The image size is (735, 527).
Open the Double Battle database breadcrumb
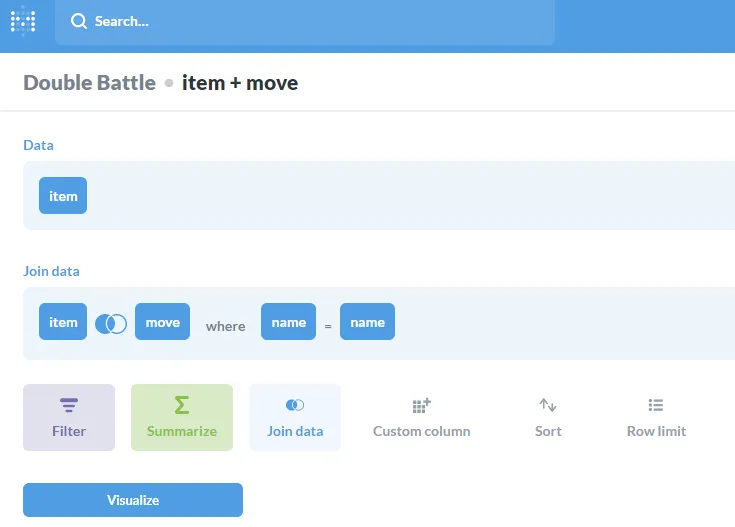(x=89, y=82)
